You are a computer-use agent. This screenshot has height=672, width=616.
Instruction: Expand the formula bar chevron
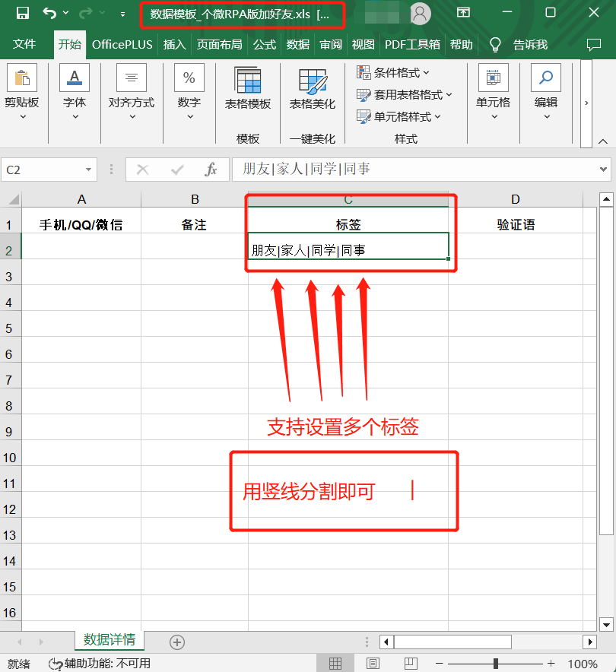coord(603,170)
